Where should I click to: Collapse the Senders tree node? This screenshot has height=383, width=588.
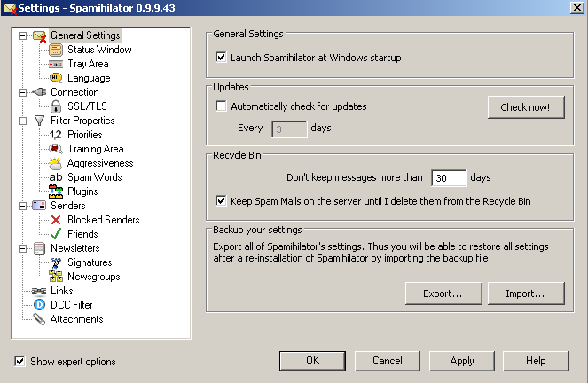pyautogui.click(x=23, y=206)
